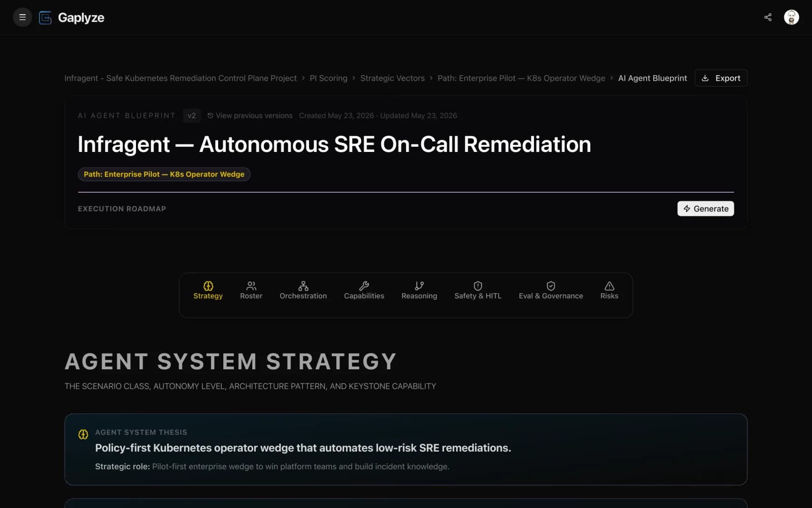
Task: Click the Created May 23, 2026 date text
Action: point(336,116)
